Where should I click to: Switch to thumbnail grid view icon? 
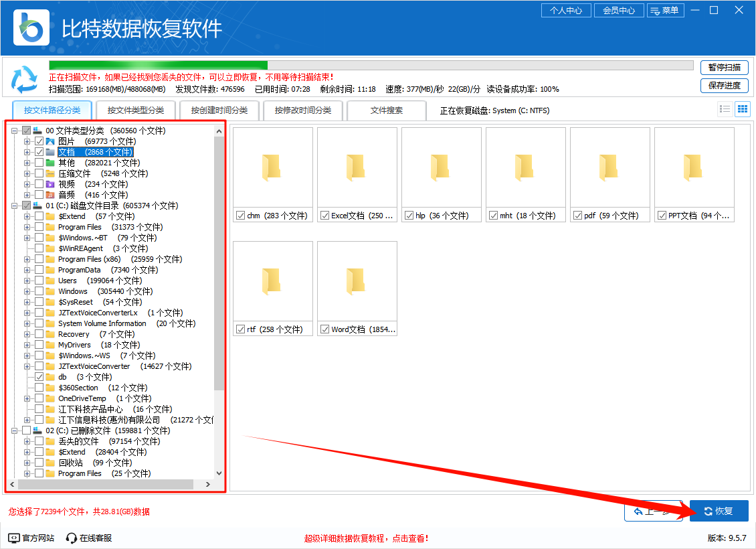coord(742,109)
